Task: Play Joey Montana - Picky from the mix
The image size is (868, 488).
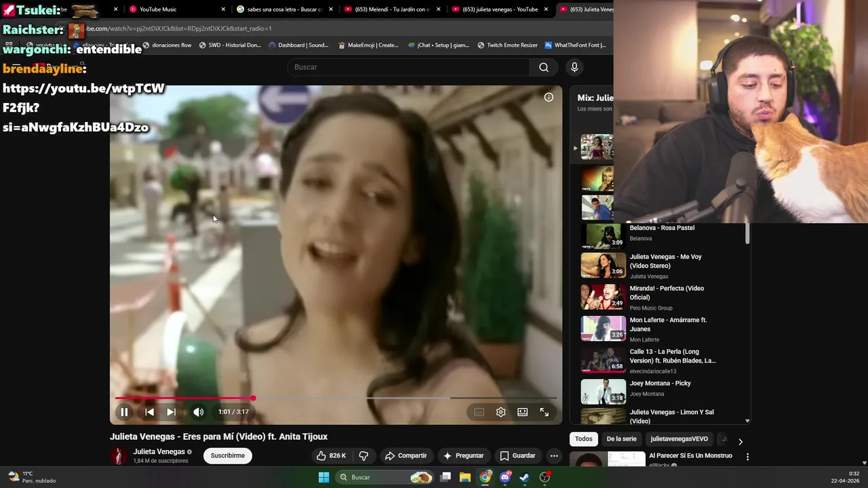Action: (660, 384)
